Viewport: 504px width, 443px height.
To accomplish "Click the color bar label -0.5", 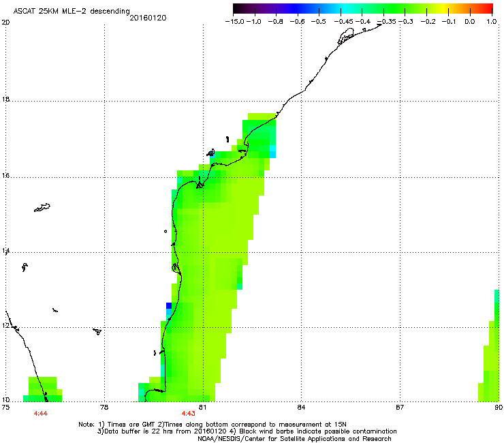I will click(318, 22).
